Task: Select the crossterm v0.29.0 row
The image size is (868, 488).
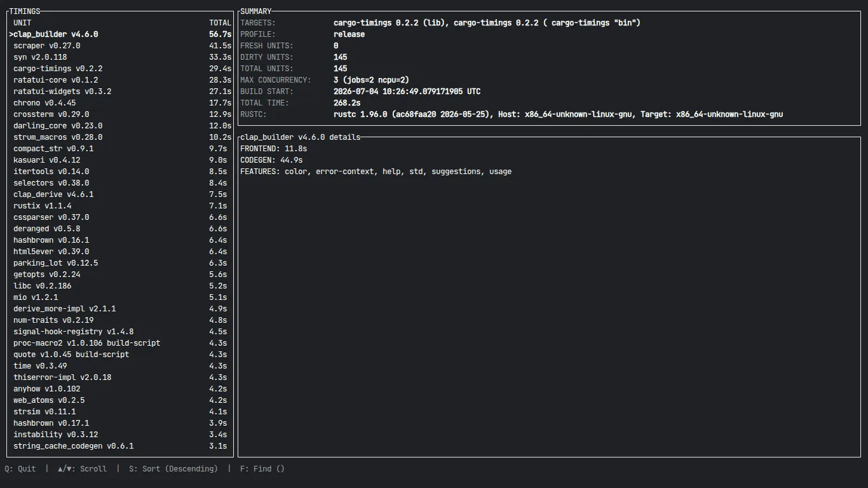Action: point(120,114)
